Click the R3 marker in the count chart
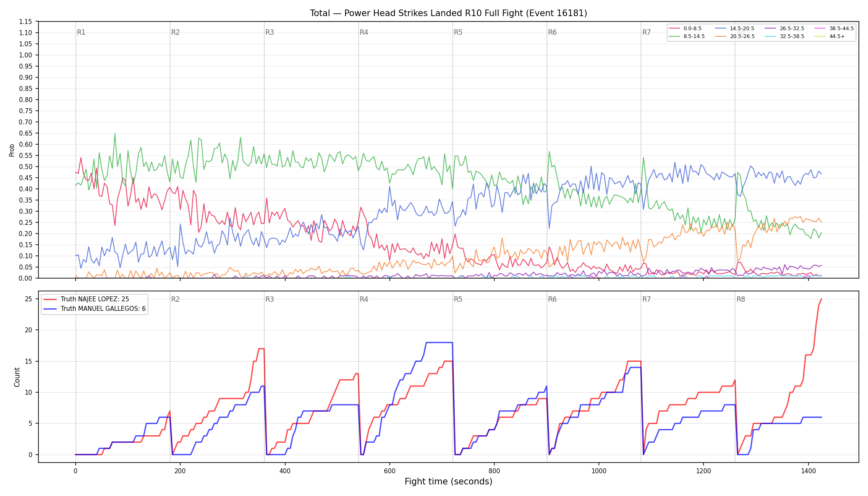868x496 pixels. click(x=269, y=299)
